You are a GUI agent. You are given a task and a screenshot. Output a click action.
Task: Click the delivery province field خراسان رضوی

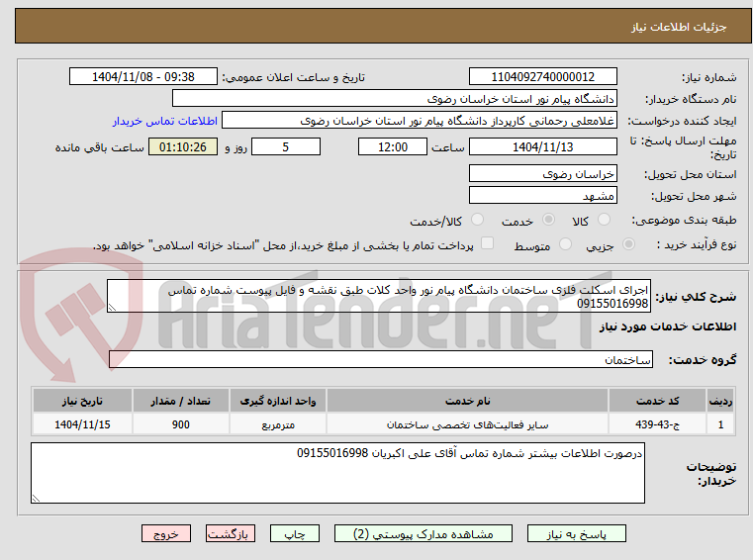pyautogui.click(x=542, y=174)
